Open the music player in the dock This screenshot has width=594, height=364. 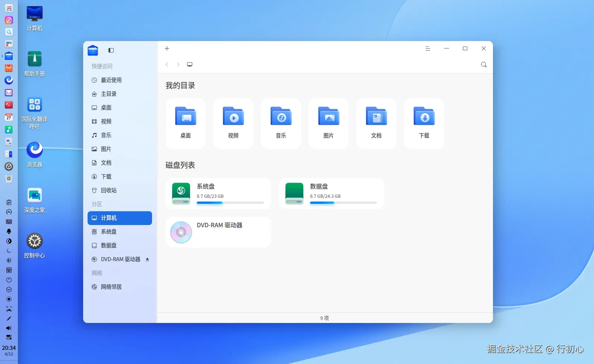[x=9, y=129]
